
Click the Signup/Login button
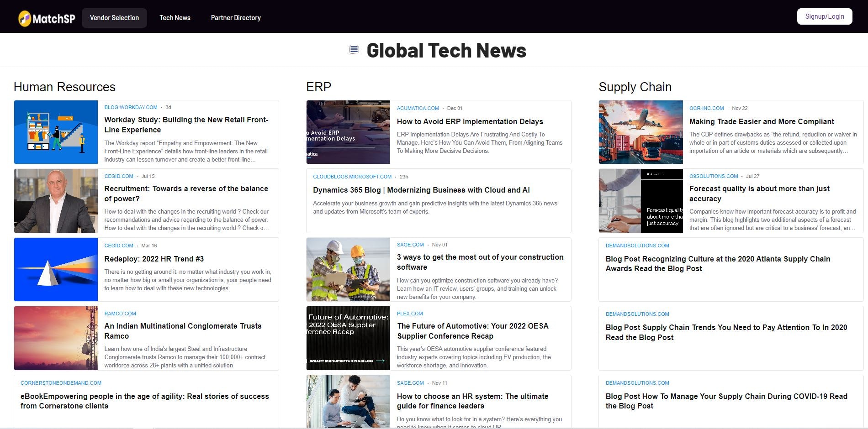(x=825, y=16)
